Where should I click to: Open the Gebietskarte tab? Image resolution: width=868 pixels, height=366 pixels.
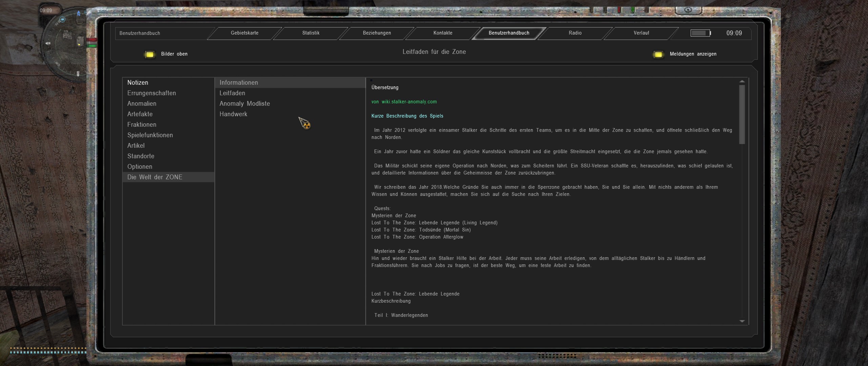click(244, 33)
